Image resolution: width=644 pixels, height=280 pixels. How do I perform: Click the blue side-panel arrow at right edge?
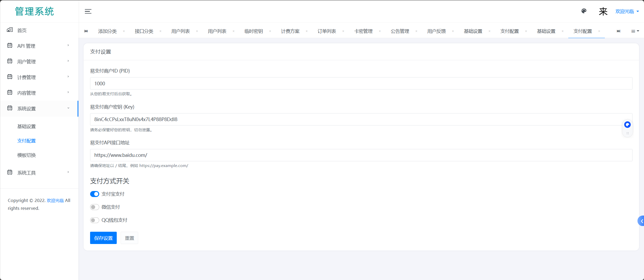pos(641,221)
